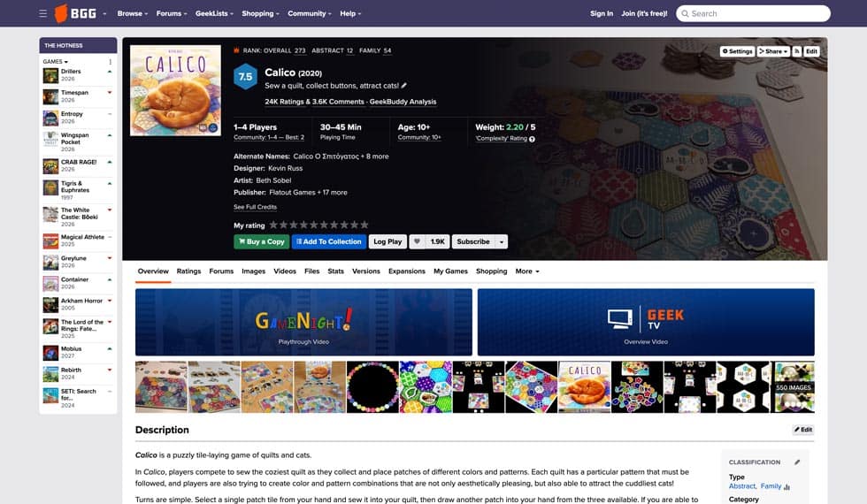Screen dimensions: 867x504
Task: Click the BGG logo
Action: click(76, 13)
